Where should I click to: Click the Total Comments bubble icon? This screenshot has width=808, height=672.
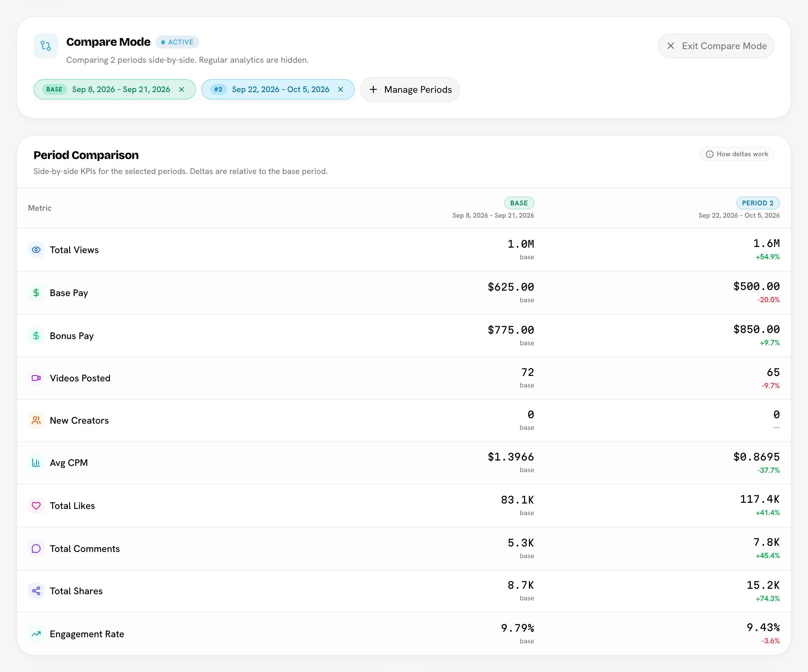point(36,549)
